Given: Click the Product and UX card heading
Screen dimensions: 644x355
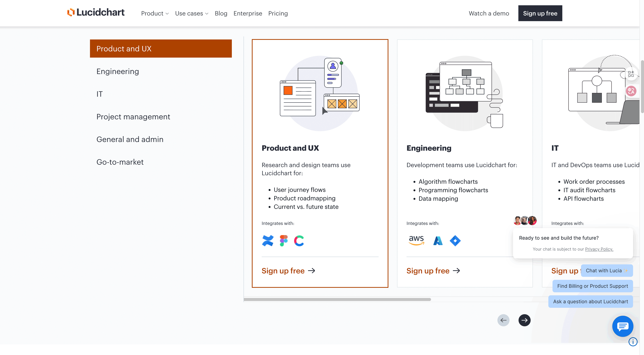Looking at the screenshot, I should click(x=290, y=148).
